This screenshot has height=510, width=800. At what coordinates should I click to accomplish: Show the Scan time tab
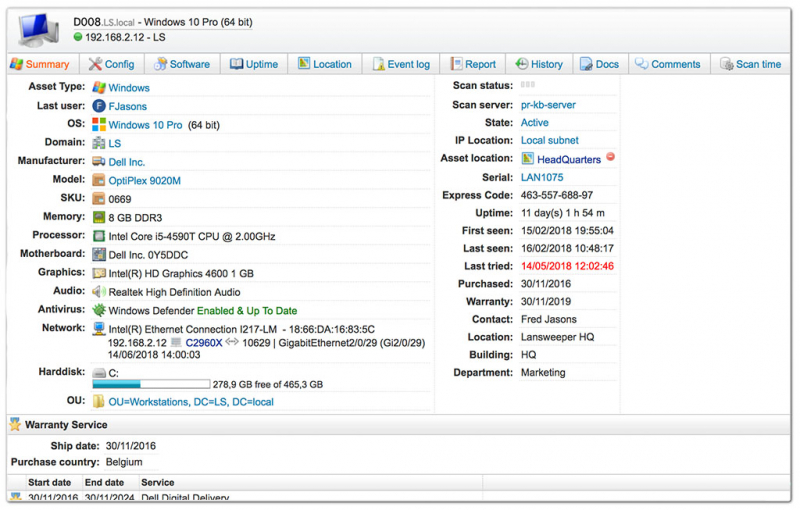tap(750, 64)
